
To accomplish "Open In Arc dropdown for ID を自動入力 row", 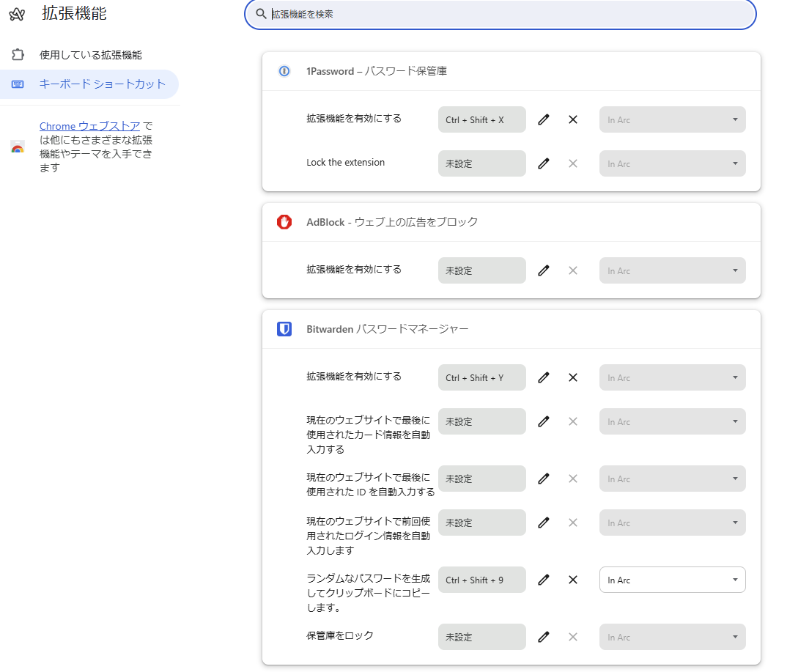I will 672,479.
